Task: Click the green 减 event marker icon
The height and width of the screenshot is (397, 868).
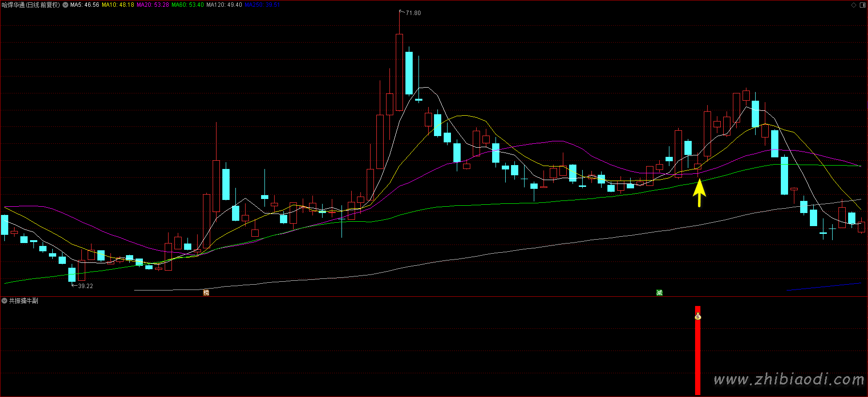Action: coord(659,292)
